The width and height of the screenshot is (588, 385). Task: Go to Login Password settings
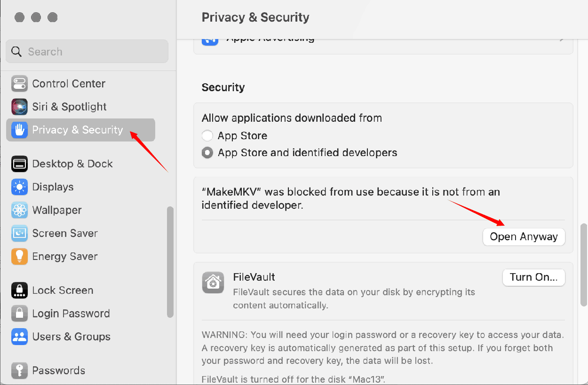71,314
